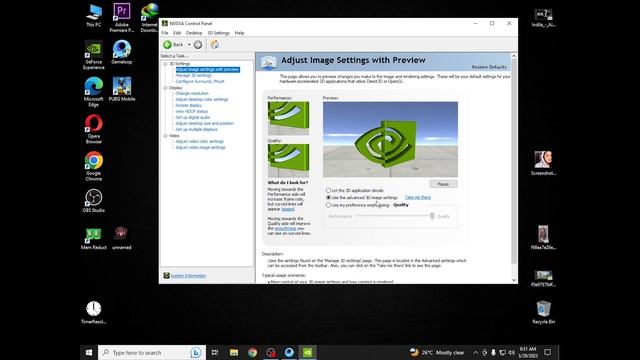
Task: Open This PC desktop icon
Action: click(x=93, y=15)
